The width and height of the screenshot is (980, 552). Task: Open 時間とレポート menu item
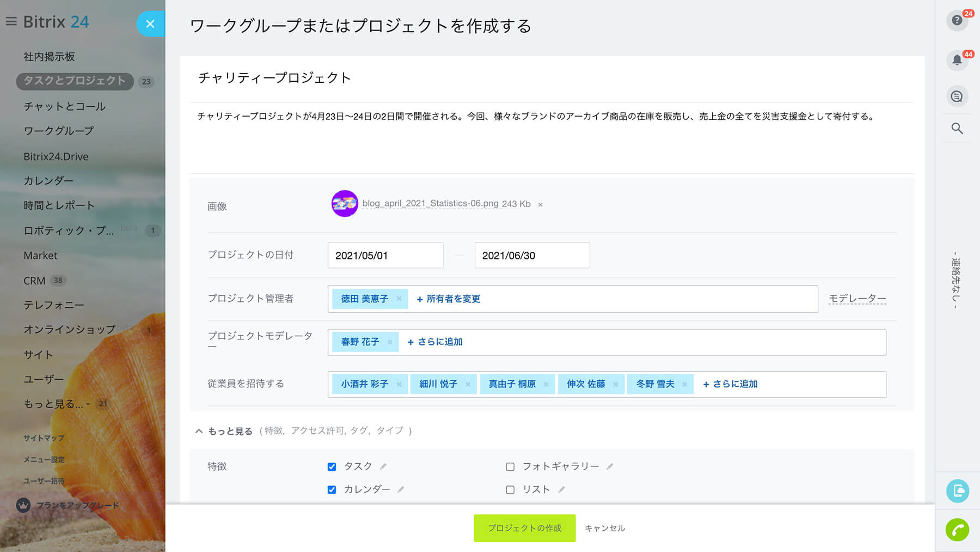pos(59,205)
